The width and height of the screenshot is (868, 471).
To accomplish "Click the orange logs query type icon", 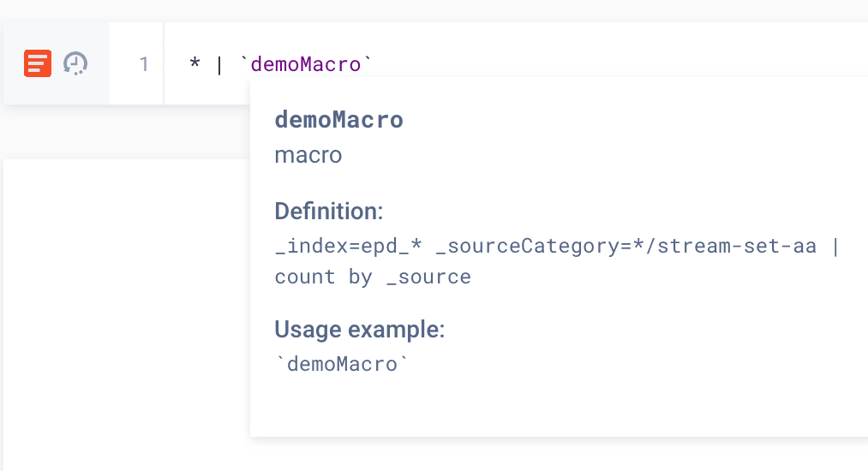I will tap(38, 63).
